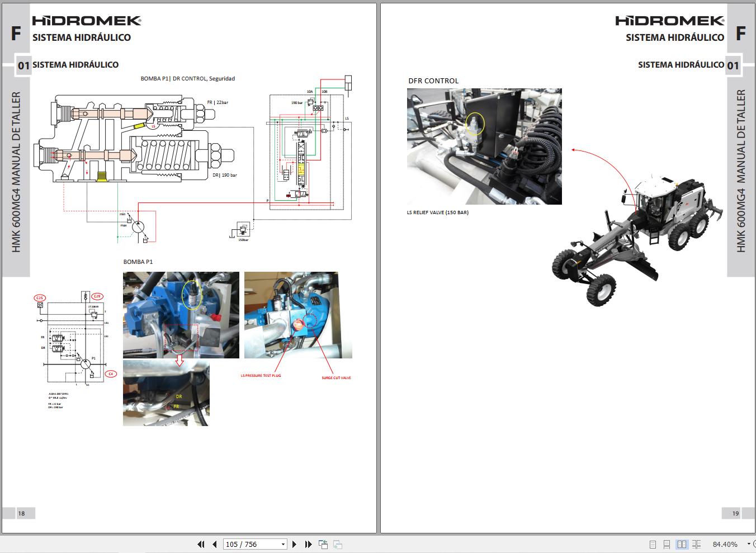Switch to single page view

click(653, 544)
